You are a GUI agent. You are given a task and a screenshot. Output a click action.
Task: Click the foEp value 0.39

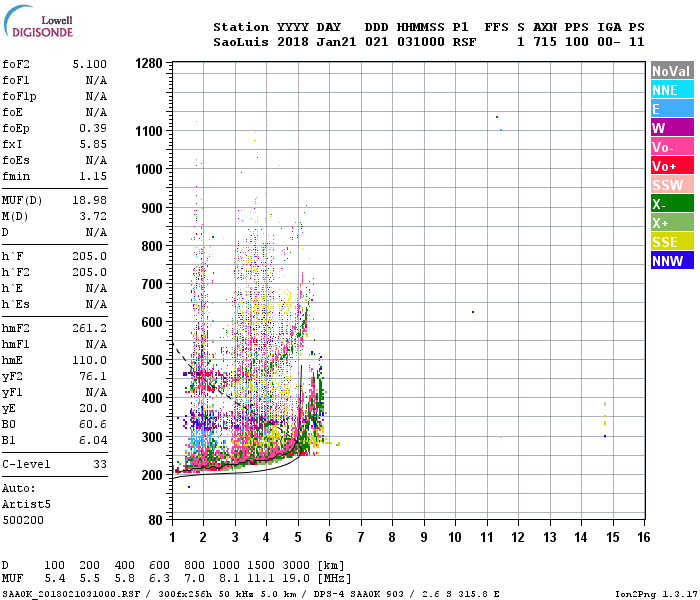(93, 128)
